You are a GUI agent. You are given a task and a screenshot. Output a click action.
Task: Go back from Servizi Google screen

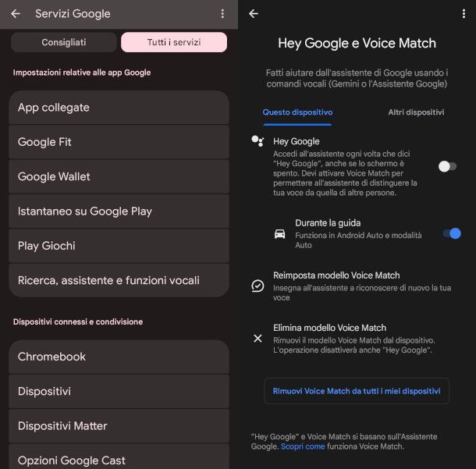tap(16, 14)
